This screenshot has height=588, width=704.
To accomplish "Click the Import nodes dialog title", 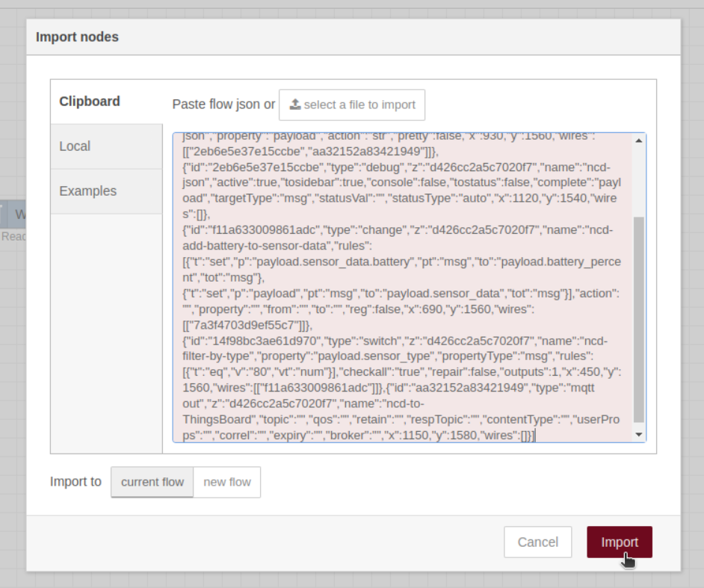I will (x=77, y=37).
